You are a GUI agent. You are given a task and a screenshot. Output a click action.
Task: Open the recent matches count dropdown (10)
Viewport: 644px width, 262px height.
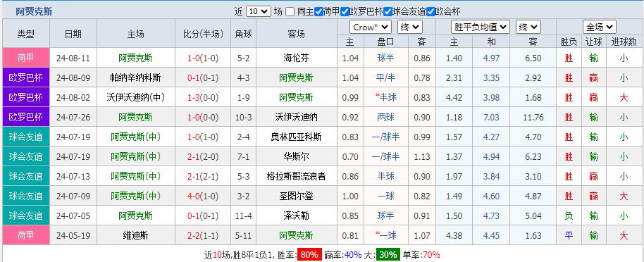(259, 12)
